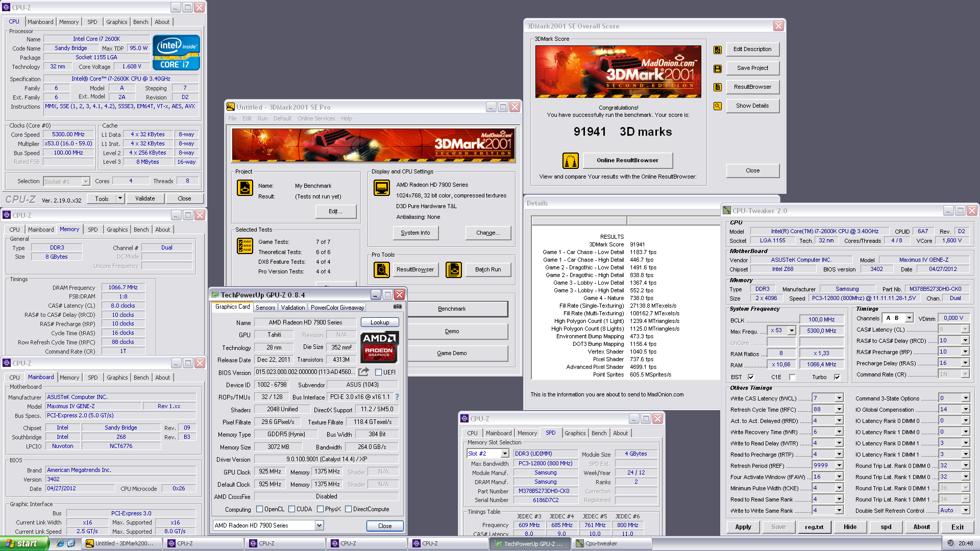
Task: Switch to the Sensors tab in GPU-Z
Action: [x=265, y=307]
